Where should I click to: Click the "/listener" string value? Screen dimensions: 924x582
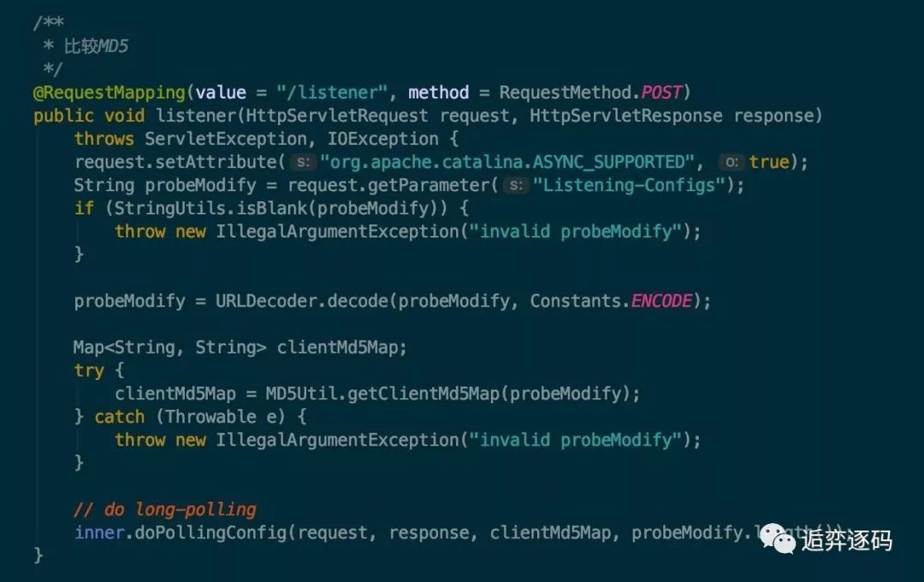(332, 92)
